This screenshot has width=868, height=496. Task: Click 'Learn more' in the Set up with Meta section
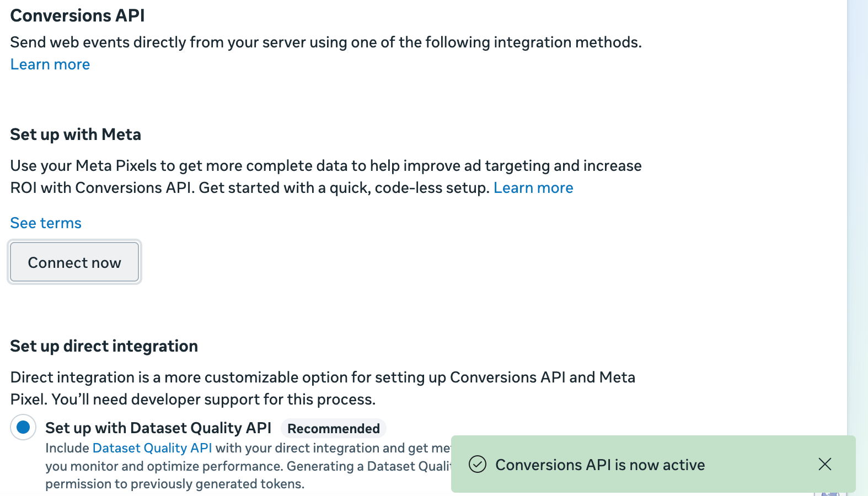pos(533,187)
